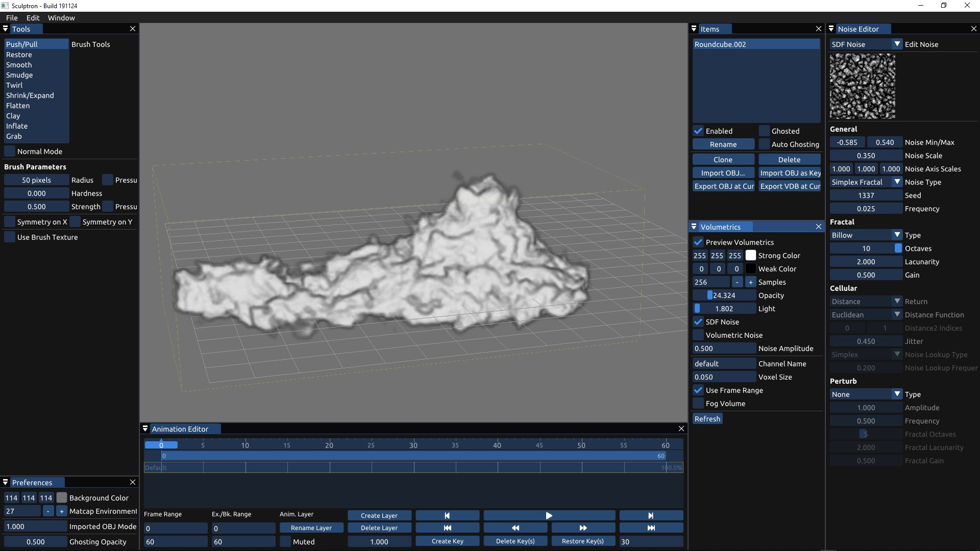Jump to the first frame of the animation
980x551 pixels.
click(447, 528)
